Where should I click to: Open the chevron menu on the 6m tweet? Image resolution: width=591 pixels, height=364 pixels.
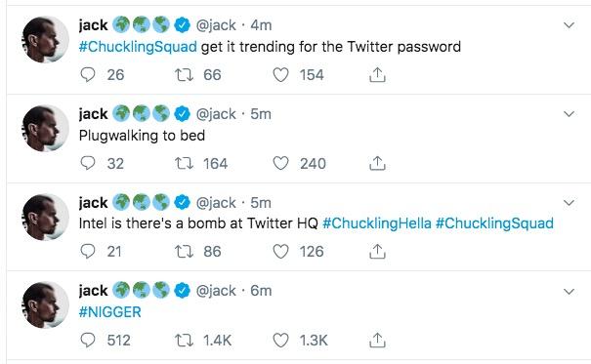point(569,292)
